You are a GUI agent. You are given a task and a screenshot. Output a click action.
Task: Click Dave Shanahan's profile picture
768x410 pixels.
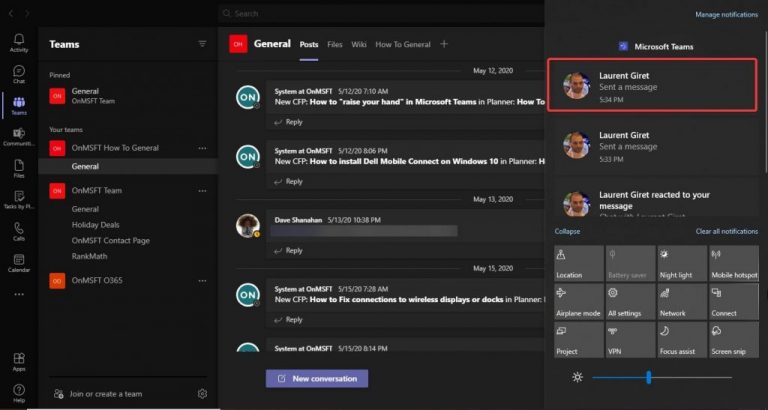click(247, 225)
